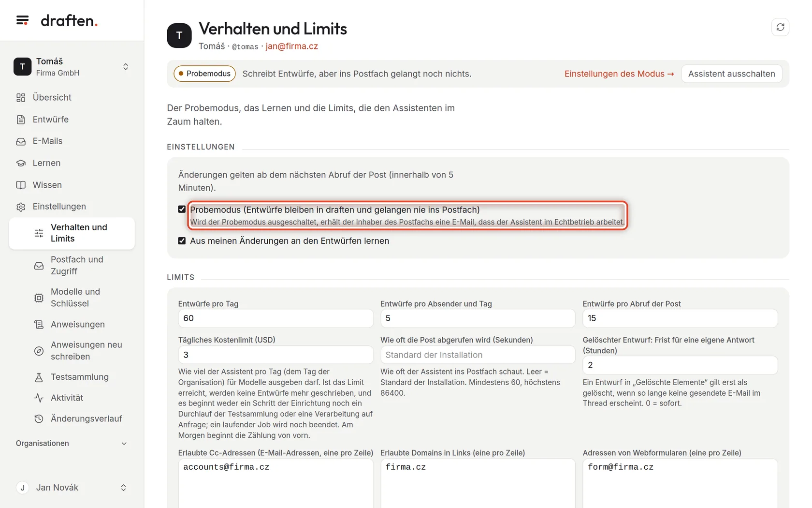Viewport: 812px width, 508px height.
Task: Toggle 'Aus meinen Änderungen lernen' checkbox
Action: pos(182,241)
